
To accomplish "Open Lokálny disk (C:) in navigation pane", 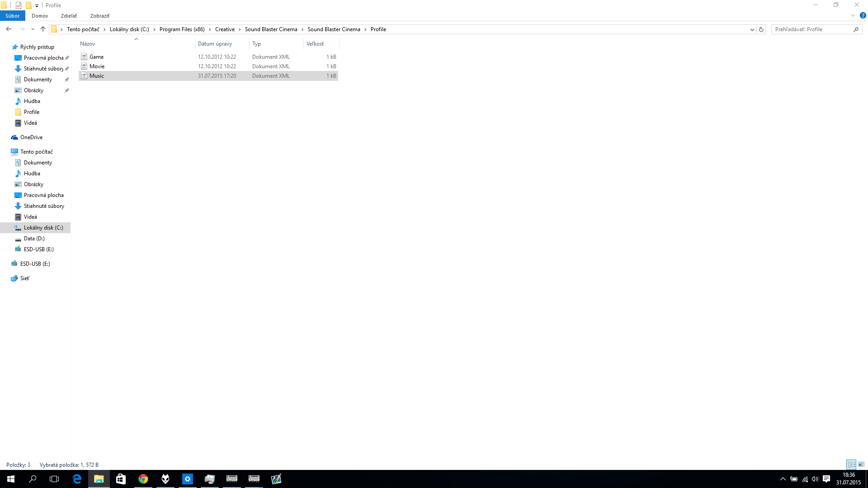I will [43, 228].
